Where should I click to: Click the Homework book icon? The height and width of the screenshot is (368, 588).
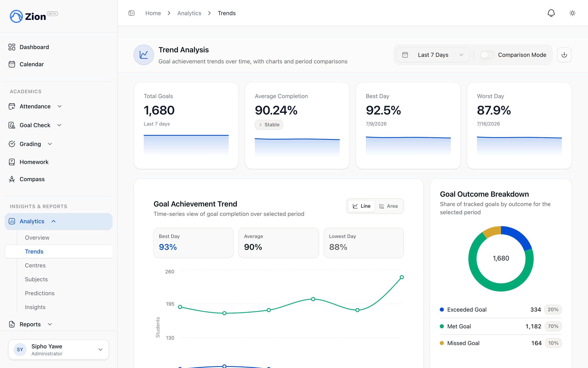12,162
